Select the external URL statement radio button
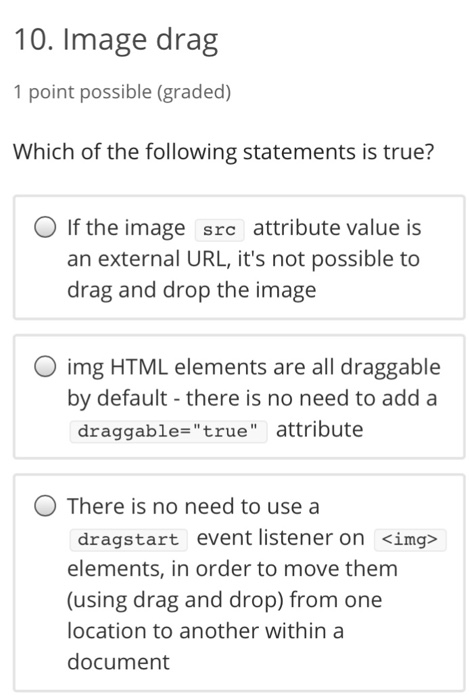Image resolution: width=469 pixels, height=700 pixels. pos(45,227)
